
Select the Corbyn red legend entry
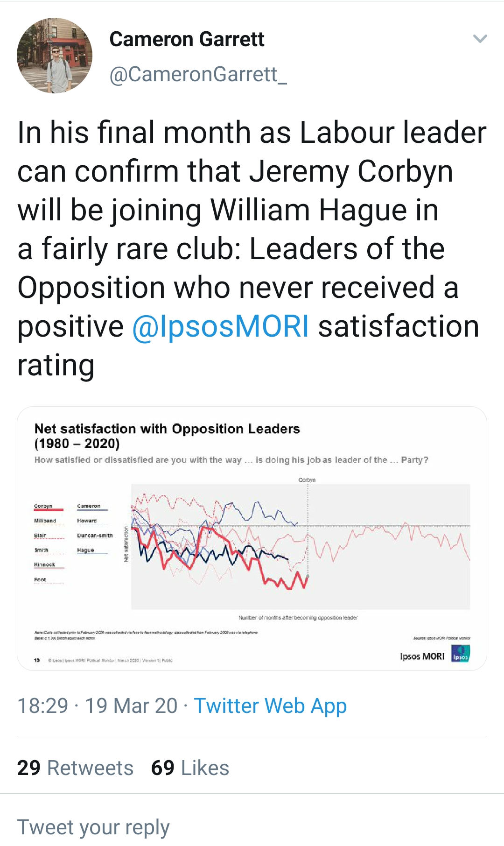43,506
